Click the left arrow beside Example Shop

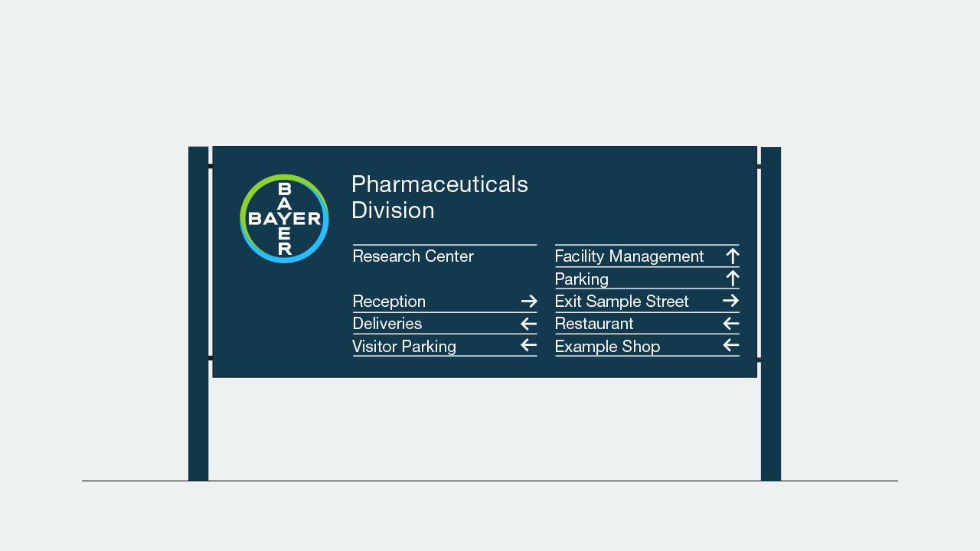pos(731,346)
